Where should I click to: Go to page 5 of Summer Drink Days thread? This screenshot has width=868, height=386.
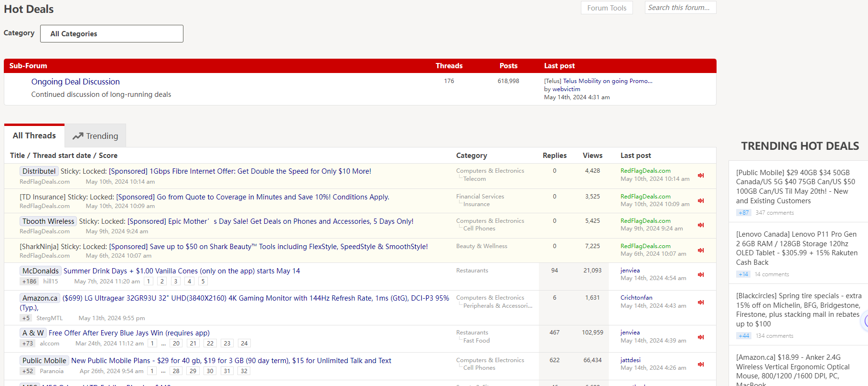[x=203, y=282]
